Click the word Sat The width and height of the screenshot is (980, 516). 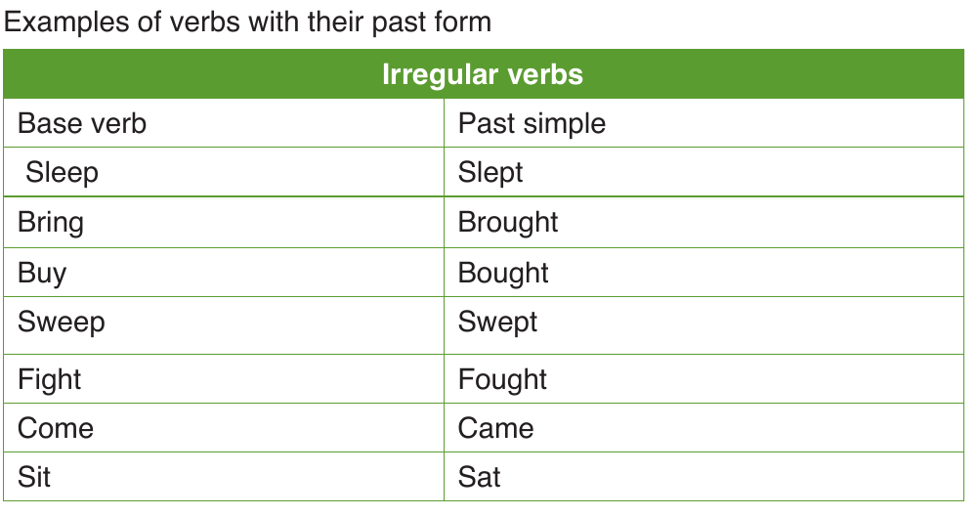[x=480, y=477]
